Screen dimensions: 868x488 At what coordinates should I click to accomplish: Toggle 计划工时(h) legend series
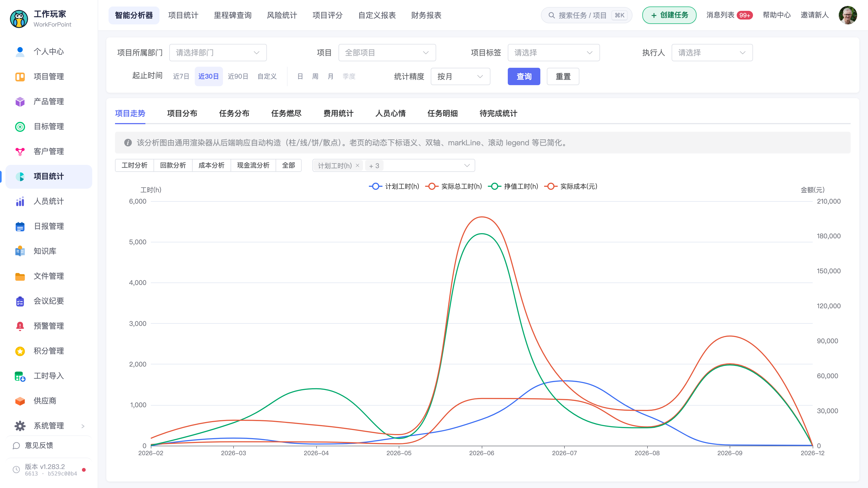[x=394, y=186]
